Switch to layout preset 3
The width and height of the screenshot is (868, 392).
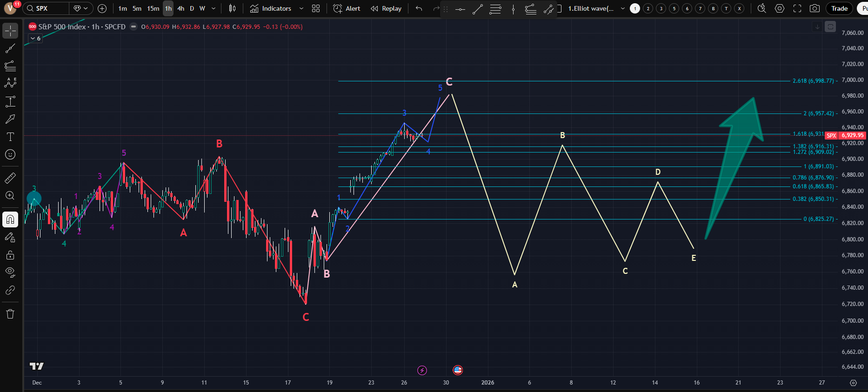(661, 8)
